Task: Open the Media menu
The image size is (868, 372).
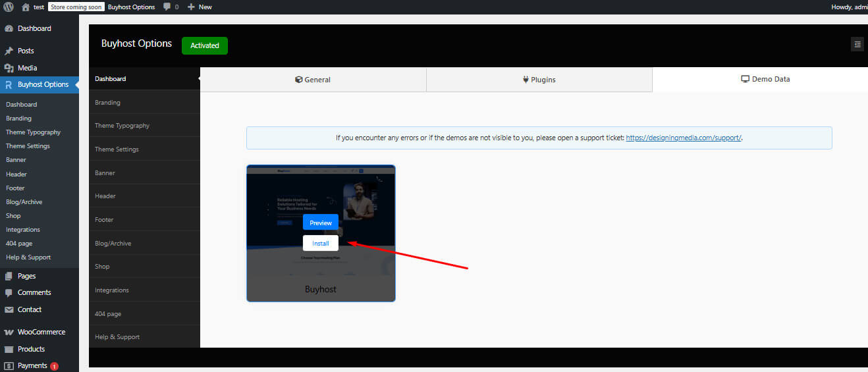Action: [40, 68]
